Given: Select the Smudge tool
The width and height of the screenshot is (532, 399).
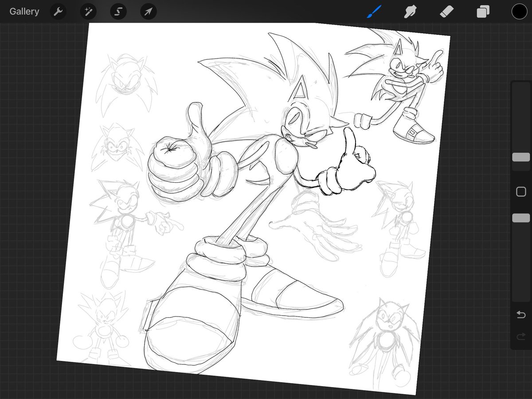Looking at the screenshot, I should pyautogui.click(x=410, y=12).
